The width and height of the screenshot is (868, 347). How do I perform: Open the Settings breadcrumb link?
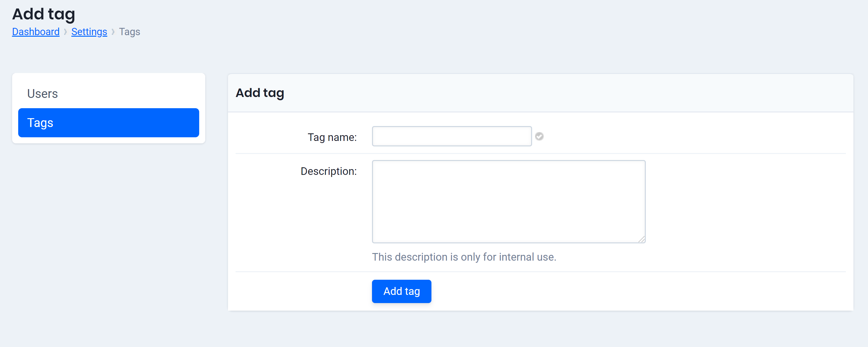(x=89, y=31)
